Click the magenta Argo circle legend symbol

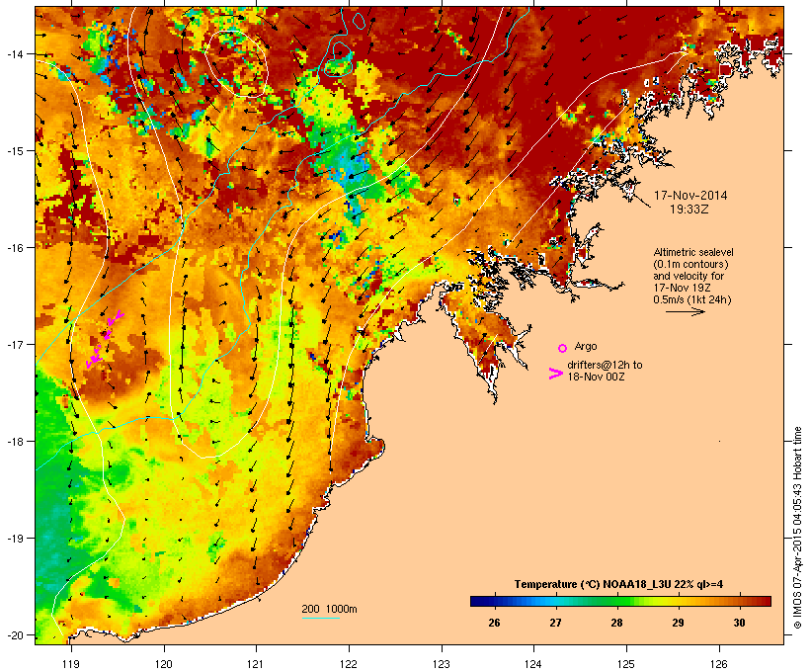pos(563,348)
